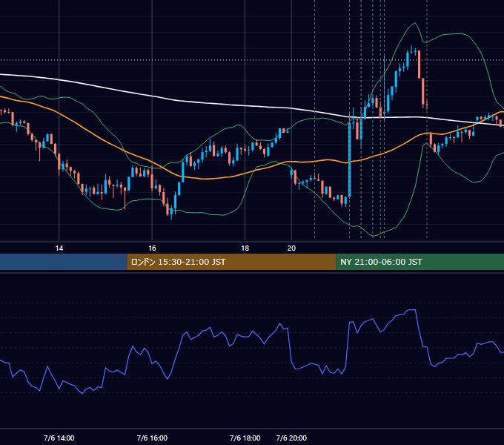The width and height of the screenshot is (504, 445).
Task: Click the 7/6 16:00 date label
Action: click(x=152, y=438)
